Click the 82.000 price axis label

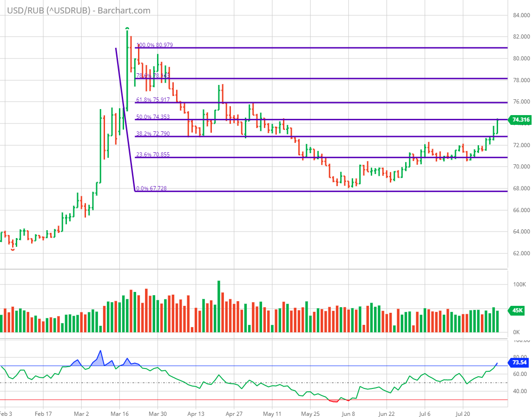(521, 37)
